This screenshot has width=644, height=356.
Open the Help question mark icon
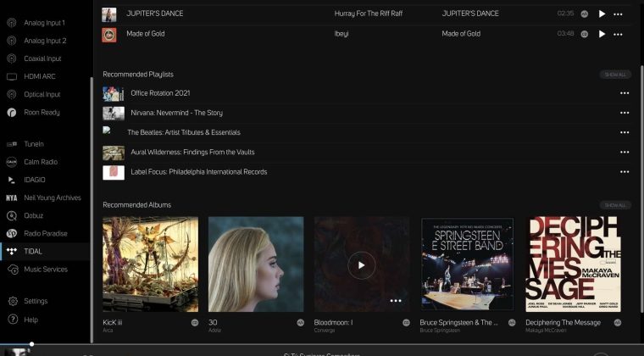(x=13, y=320)
